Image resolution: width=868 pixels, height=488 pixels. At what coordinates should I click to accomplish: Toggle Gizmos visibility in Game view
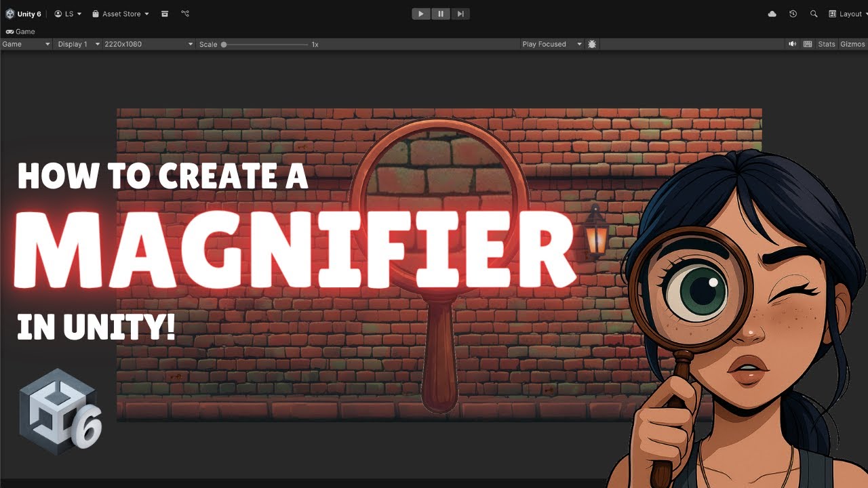[x=852, y=44]
